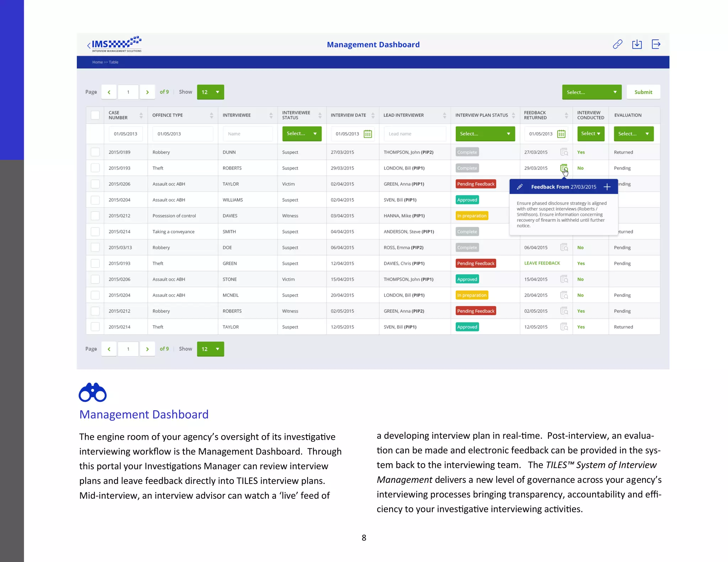This screenshot has width=728, height=562.
Task: Click the link chain icon in header
Action: tap(617, 44)
